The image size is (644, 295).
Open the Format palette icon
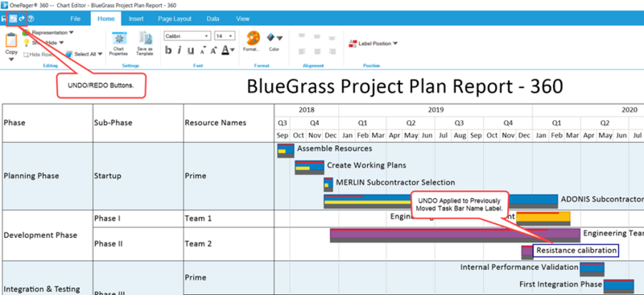[x=253, y=38]
